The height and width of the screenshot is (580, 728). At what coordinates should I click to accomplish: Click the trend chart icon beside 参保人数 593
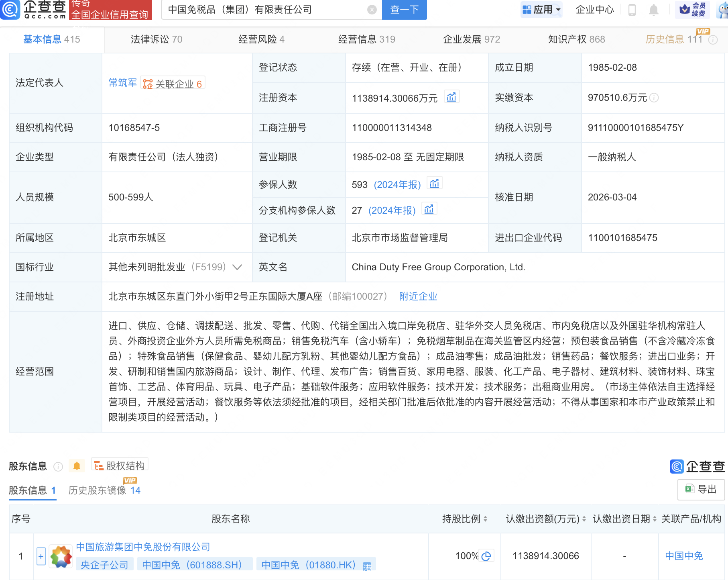click(x=435, y=184)
